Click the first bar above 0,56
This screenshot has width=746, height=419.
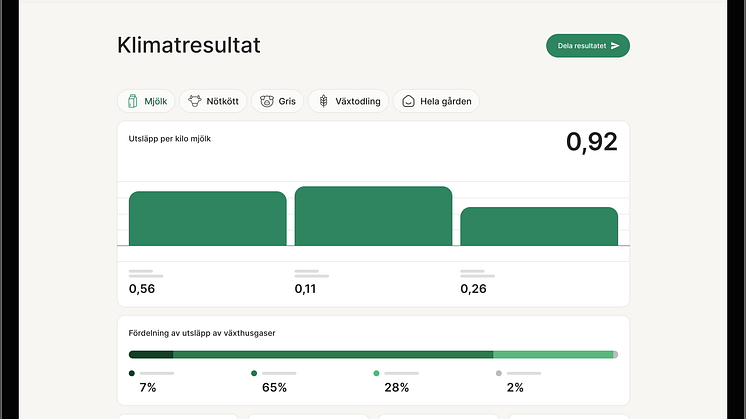(x=207, y=218)
